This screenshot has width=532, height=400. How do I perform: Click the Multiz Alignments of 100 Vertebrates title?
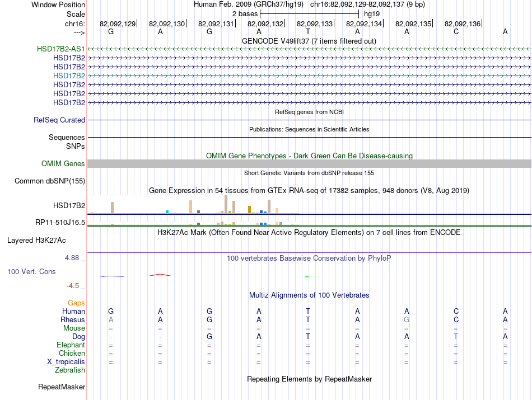[x=309, y=295]
